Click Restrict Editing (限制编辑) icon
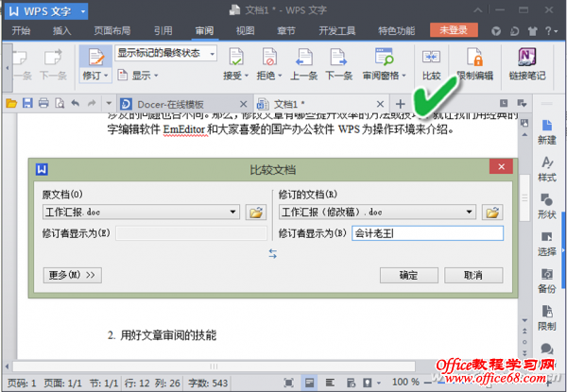567x392 pixels. click(474, 57)
